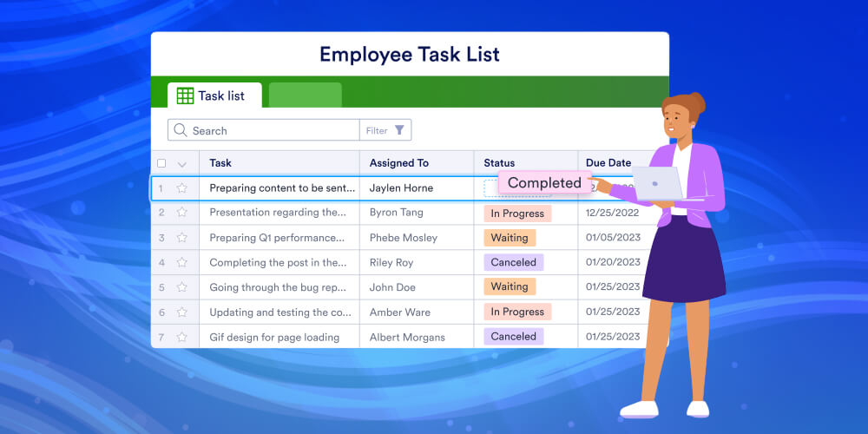The image size is (868, 434).
Task: Click the Canceled badge for Riley Roy
Action: click(x=513, y=262)
